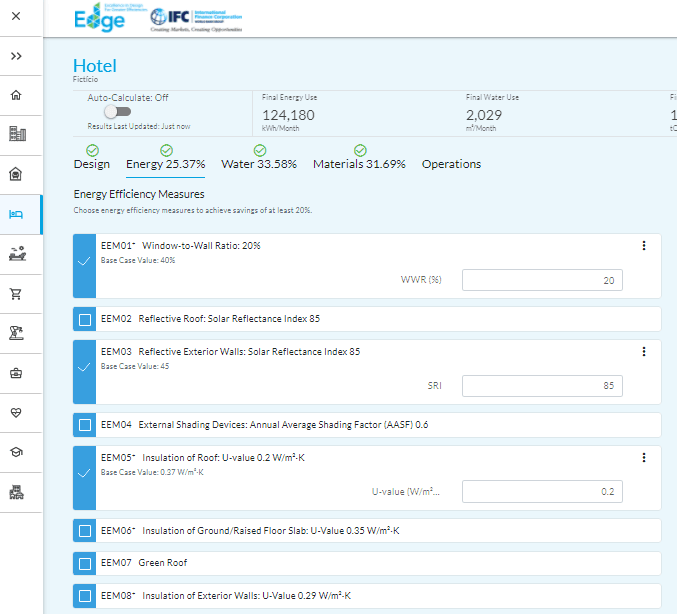Screen dimensions: 677x614
Task: Go to the Materials 31.69% tab
Action: tap(359, 164)
